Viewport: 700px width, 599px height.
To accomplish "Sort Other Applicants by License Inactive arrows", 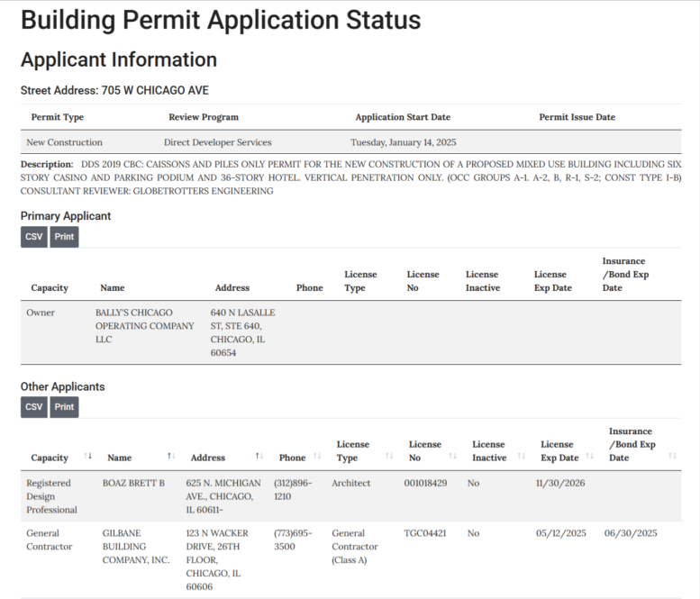I will pos(521,457).
